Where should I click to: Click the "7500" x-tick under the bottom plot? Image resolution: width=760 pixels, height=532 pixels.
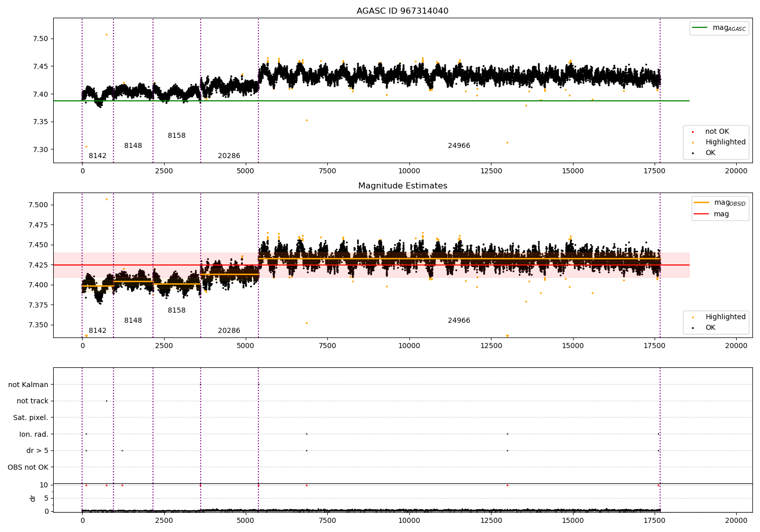click(x=327, y=520)
